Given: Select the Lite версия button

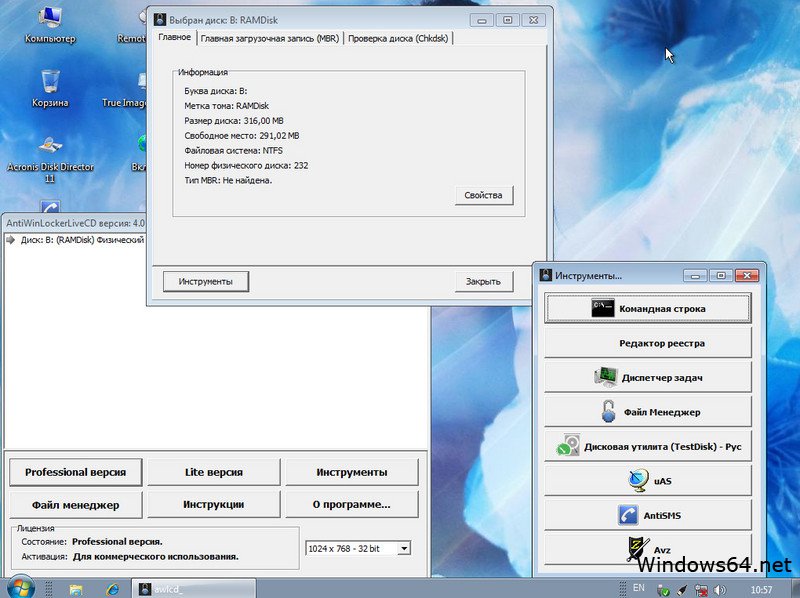Looking at the screenshot, I should (x=213, y=472).
